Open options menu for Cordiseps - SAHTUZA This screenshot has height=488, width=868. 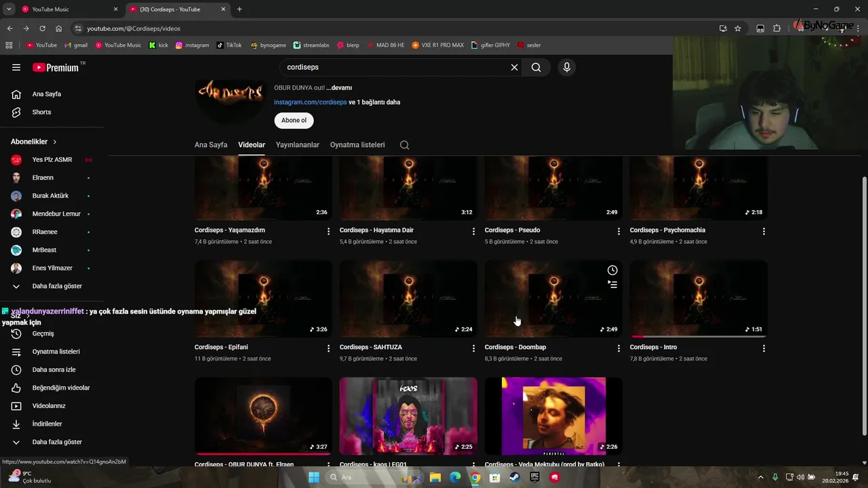473,348
